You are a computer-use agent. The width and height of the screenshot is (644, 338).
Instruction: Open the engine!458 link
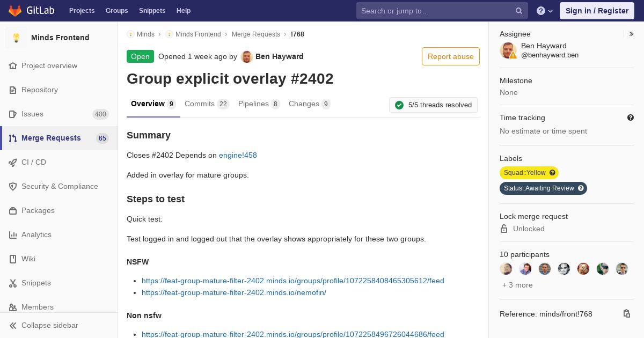[238, 155]
